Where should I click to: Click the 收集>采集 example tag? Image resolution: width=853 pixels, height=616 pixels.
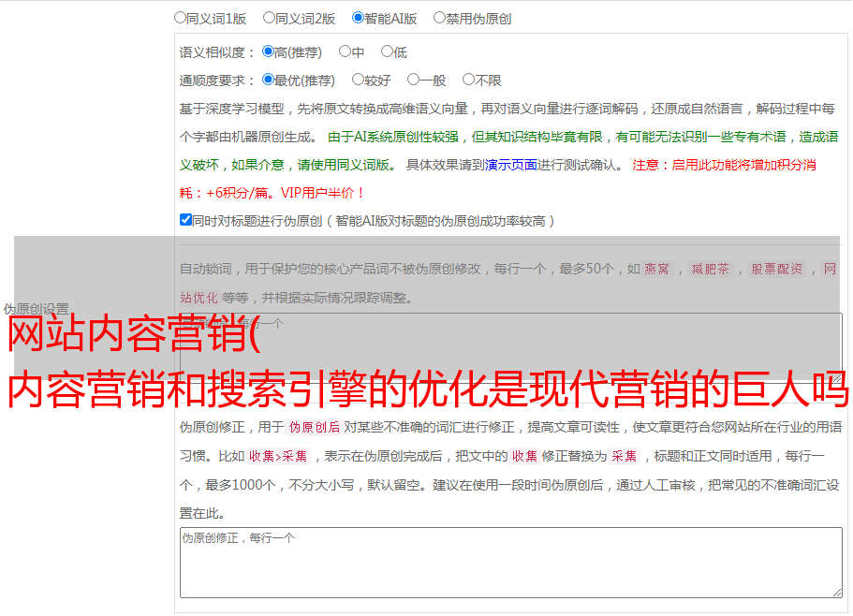pyautogui.click(x=278, y=456)
